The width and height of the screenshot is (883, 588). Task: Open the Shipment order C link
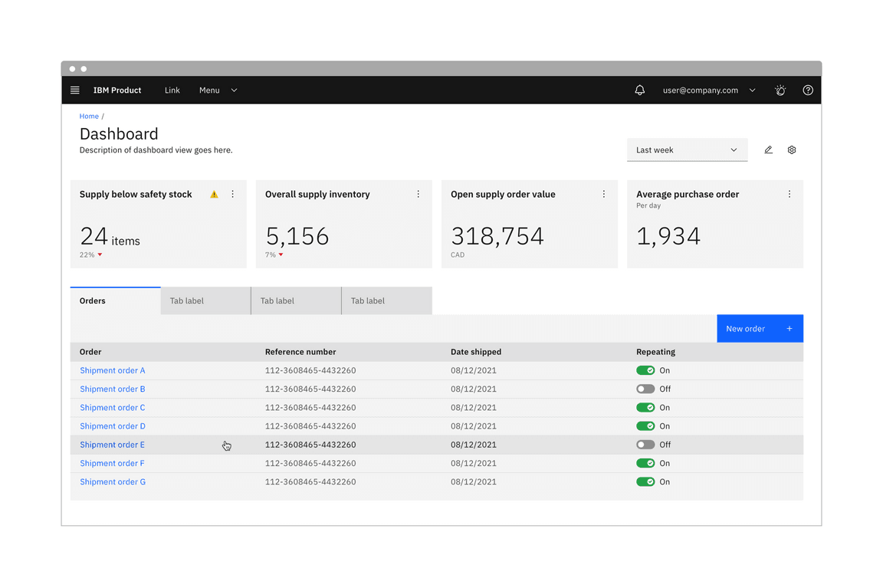(x=113, y=408)
